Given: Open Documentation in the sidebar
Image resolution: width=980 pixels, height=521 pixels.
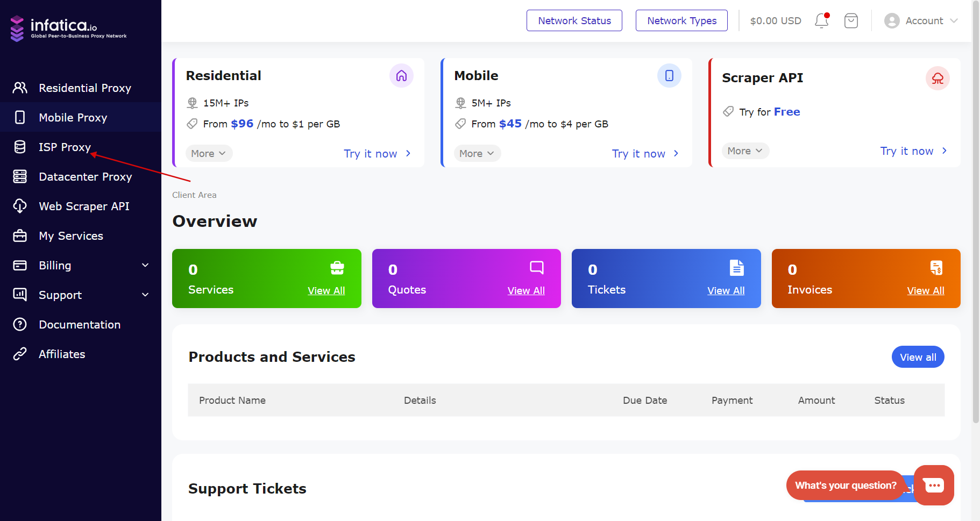Looking at the screenshot, I should [81, 324].
